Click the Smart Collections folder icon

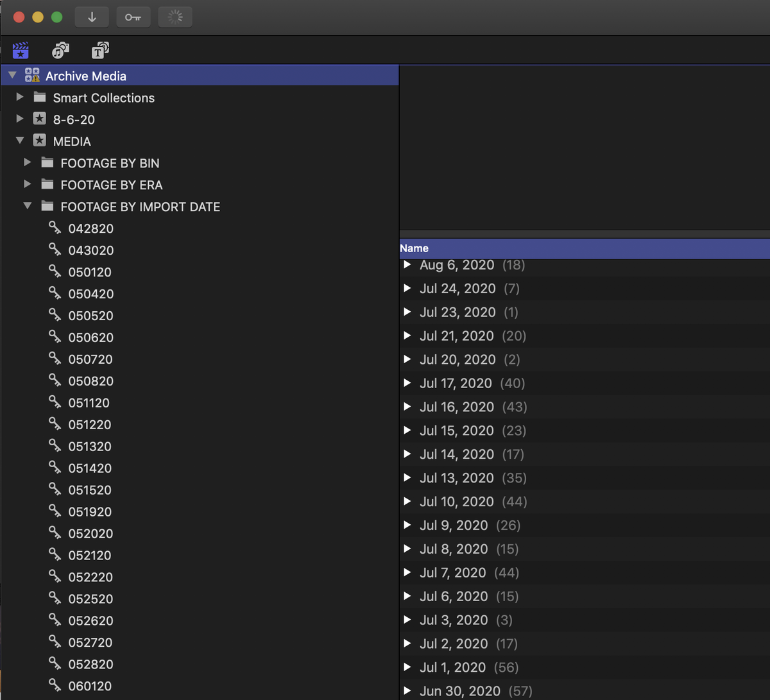pyautogui.click(x=40, y=98)
